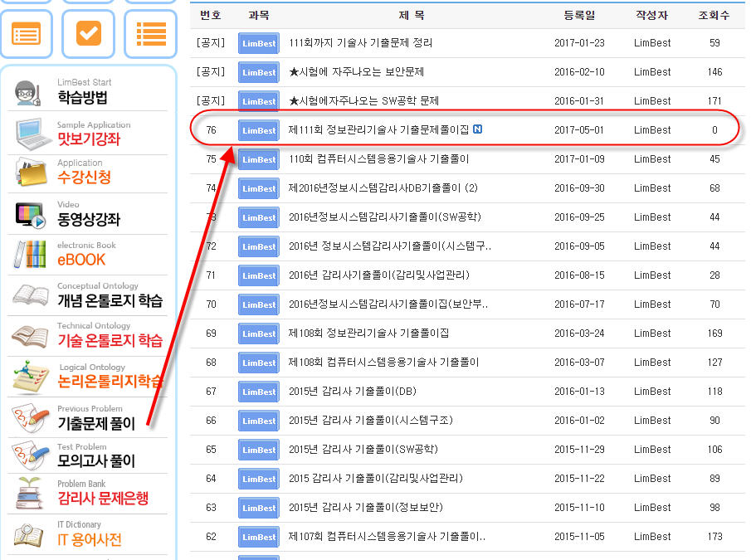The image size is (751, 560).
Task: Click the 맛보기강좌 laptop icon
Action: coord(32,134)
